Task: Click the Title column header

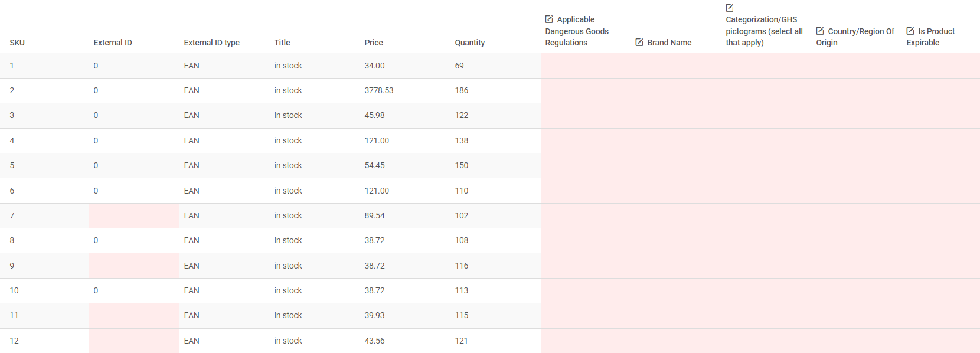Action: point(282,43)
